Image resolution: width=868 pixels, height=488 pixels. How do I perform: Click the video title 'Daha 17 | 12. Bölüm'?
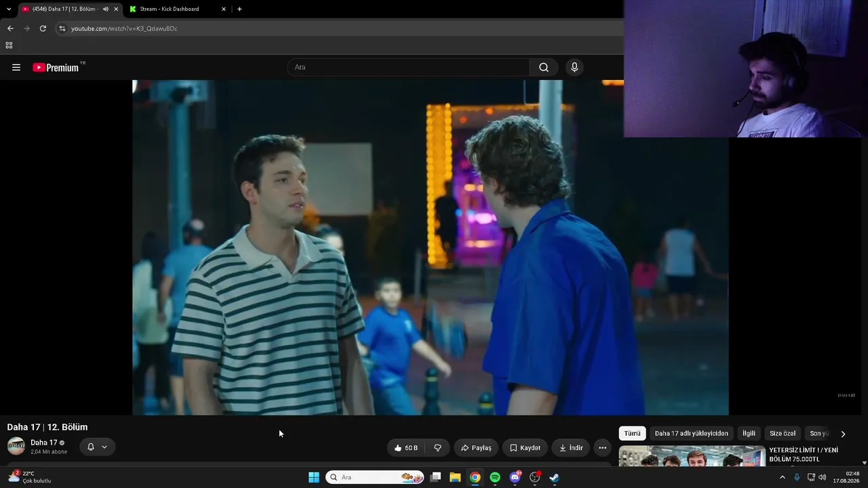[x=47, y=427]
